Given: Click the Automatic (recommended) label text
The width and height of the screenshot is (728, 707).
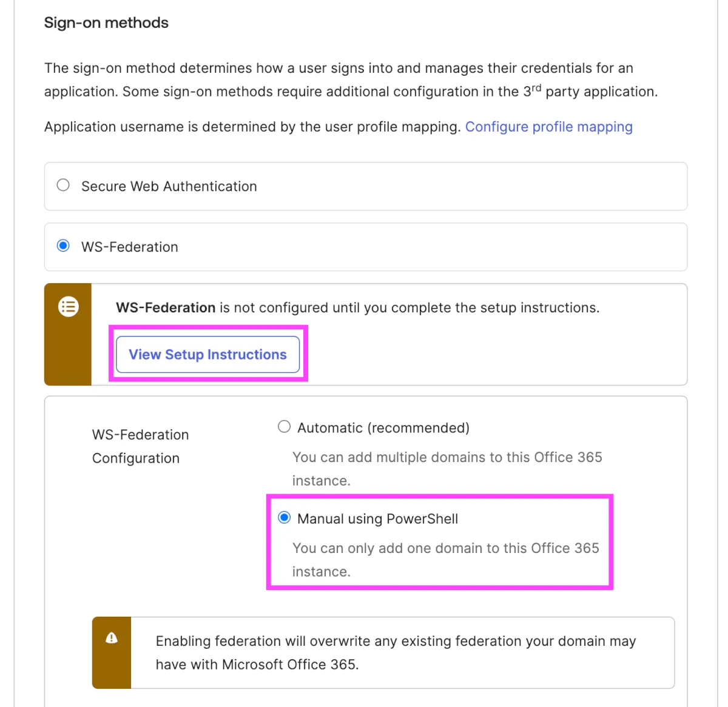Looking at the screenshot, I should [x=383, y=428].
